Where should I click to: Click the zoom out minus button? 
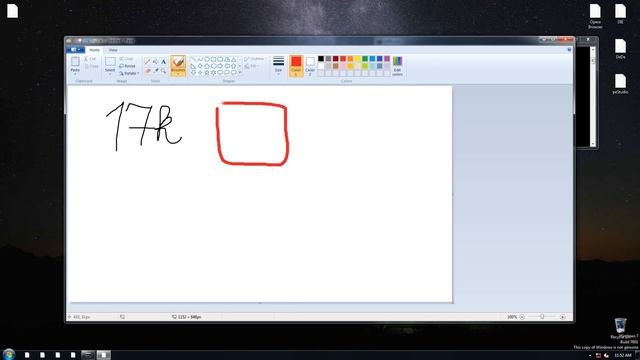[x=522, y=317]
